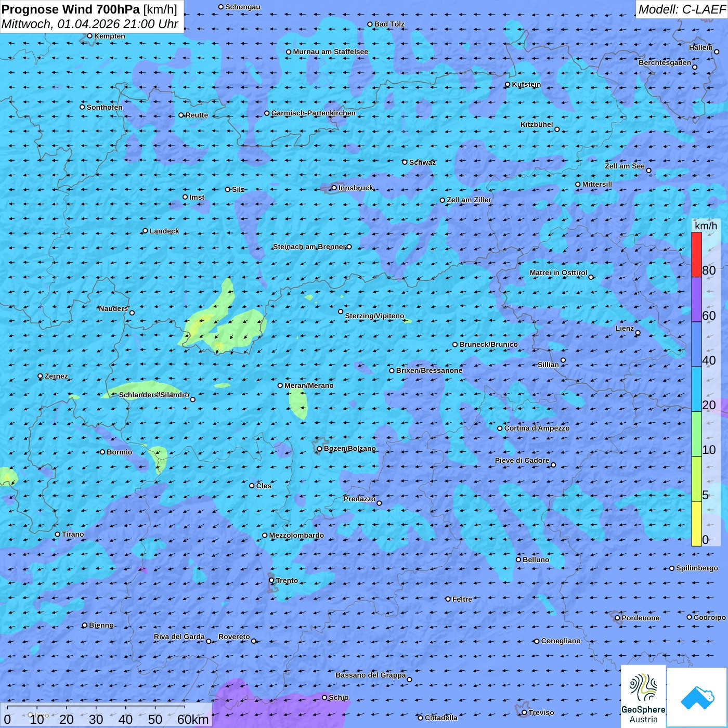Click the '60km' scale bar label
The height and width of the screenshot is (728, 728).
(x=193, y=719)
